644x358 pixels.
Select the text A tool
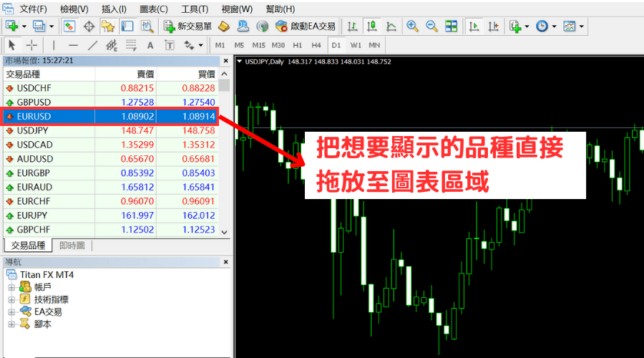coord(150,46)
